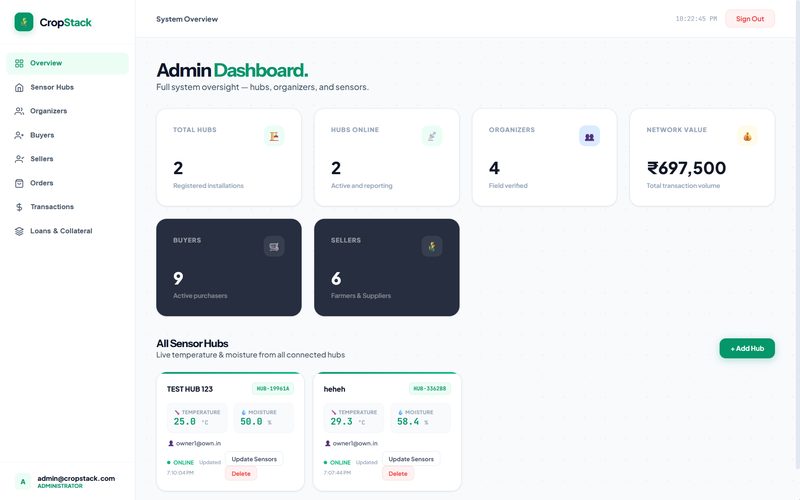Open Sellers sidebar section
Viewport: 800px width, 500px height.
67,159
